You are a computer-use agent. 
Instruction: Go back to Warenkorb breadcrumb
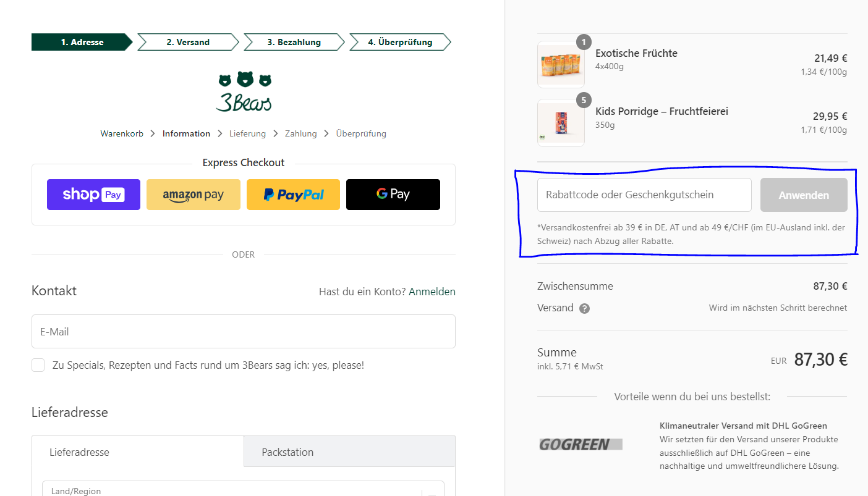click(x=122, y=133)
